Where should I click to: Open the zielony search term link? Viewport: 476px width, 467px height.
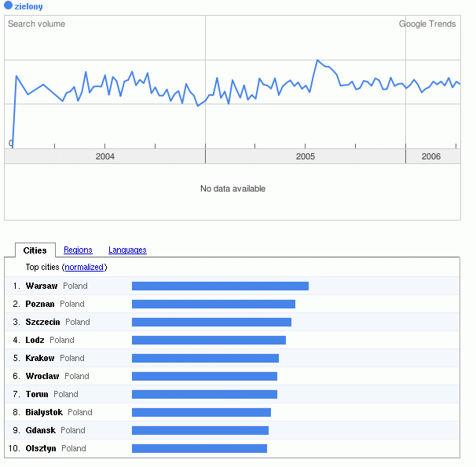click(28, 6)
